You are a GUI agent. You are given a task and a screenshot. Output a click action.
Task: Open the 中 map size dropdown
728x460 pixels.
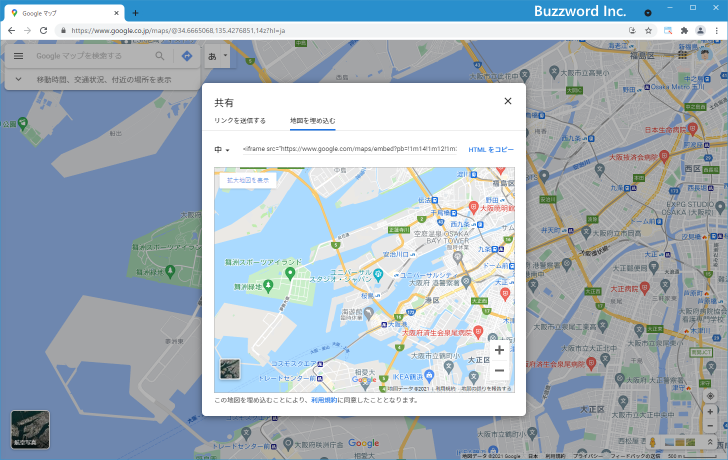click(x=222, y=149)
